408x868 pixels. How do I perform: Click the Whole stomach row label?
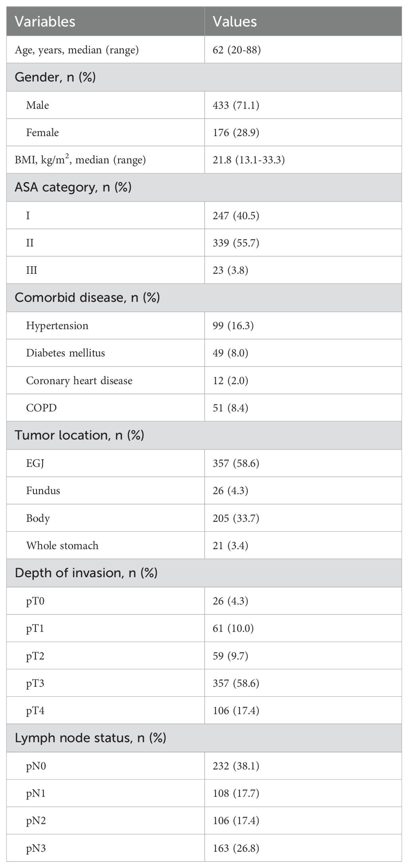tap(62, 546)
